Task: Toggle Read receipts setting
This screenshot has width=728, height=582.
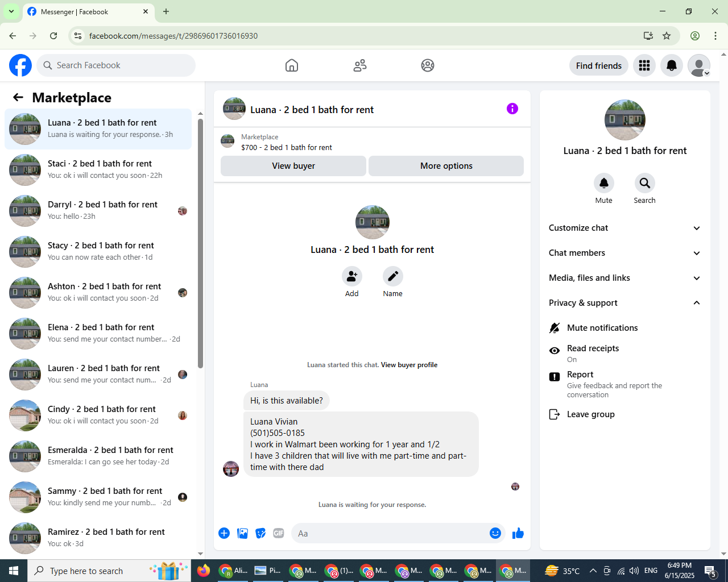Action: coord(624,354)
